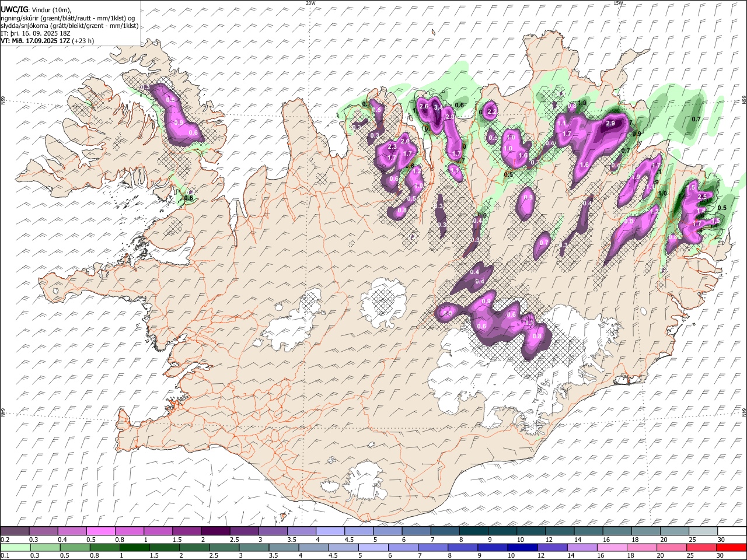Click the '0.4' scale label

click(62, 540)
